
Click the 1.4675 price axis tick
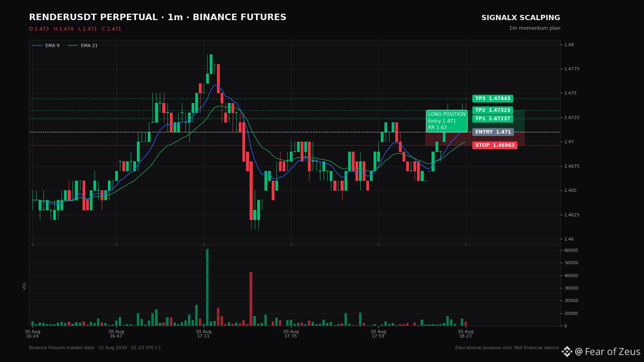(x=572, y=166)
